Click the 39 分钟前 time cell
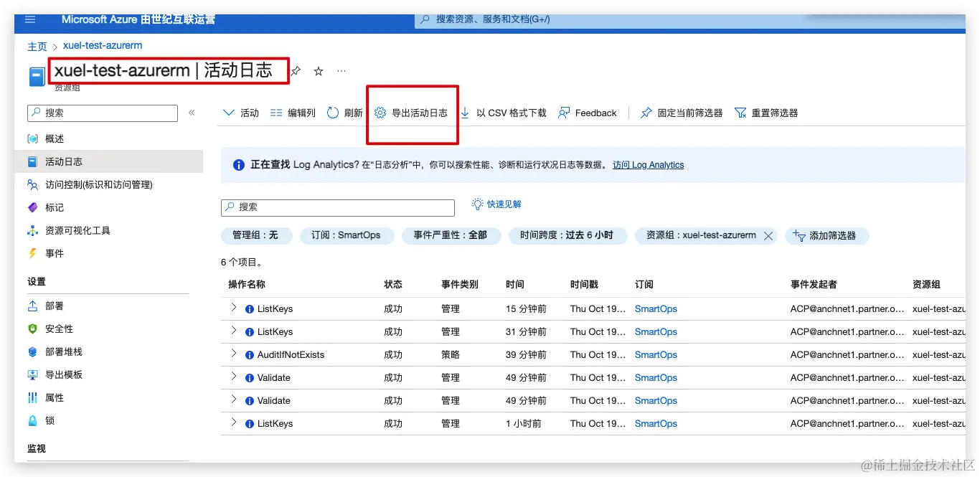The width and height of the screenshot is (980, 477). (x=526, y=354)
